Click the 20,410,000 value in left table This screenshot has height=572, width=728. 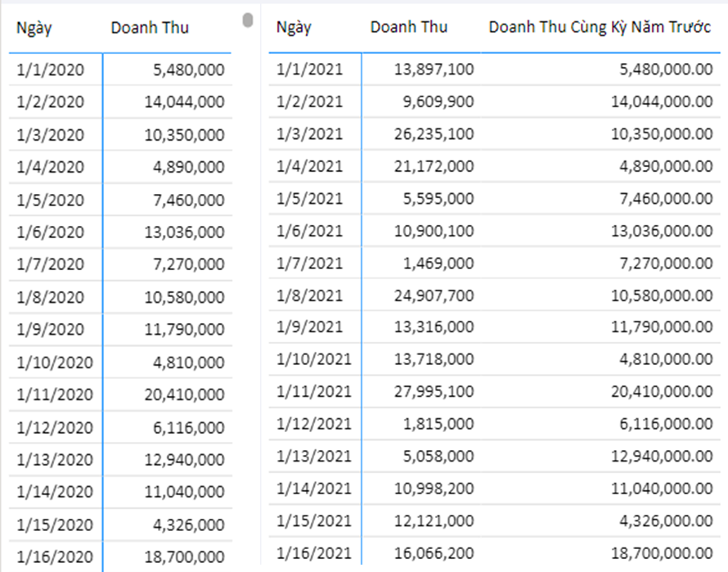click(184, 394)
